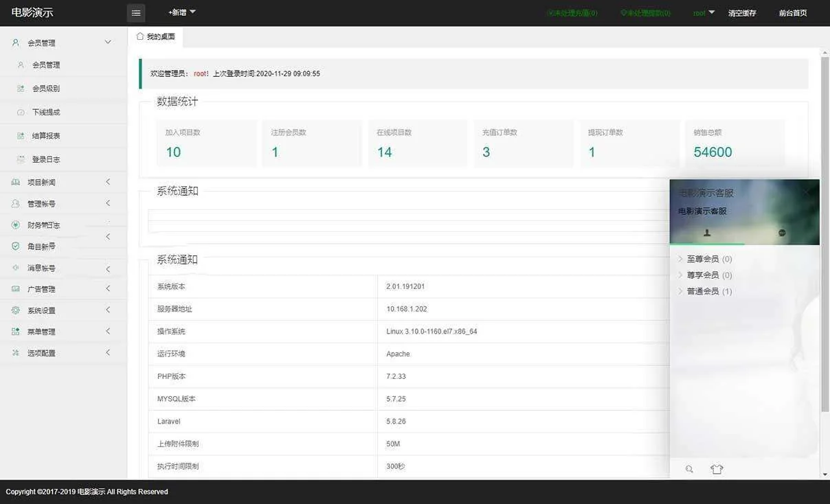Open 会员级别 in the sidebar submenu
Image resolution: width=830 pixels, height=504 pixels.
point(46,89)
